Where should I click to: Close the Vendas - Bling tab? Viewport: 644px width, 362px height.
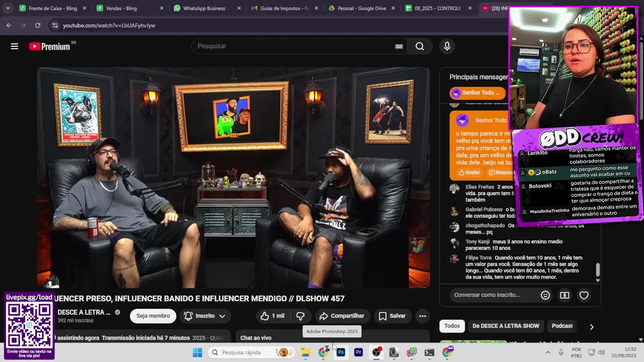coord(162,8)
